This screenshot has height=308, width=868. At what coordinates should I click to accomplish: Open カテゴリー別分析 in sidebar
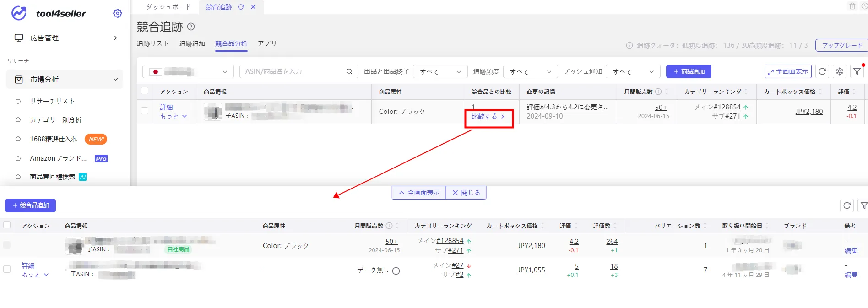point(56,120)
